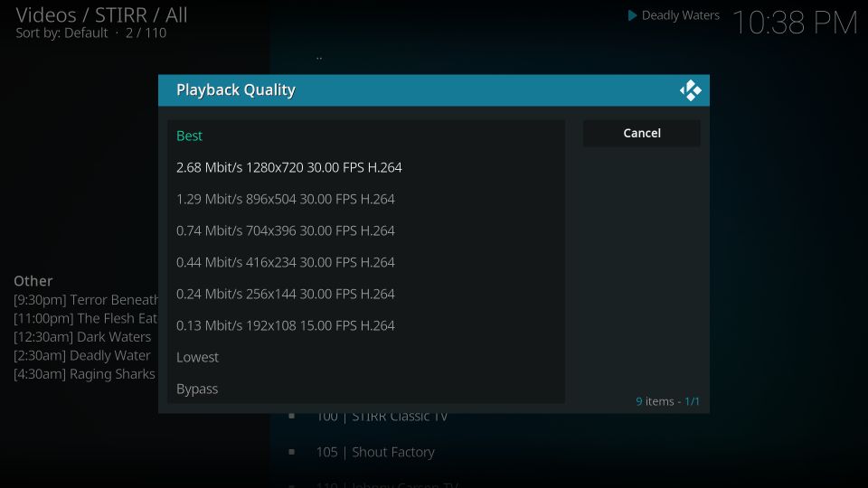Screen dimensions: 868x488
Task: Click the bullet icon beside Shout Factory
Action: 292,452
